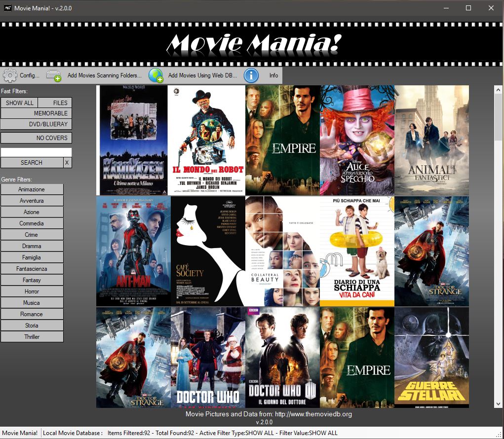Click into the search text field

[x=36, y=152]
